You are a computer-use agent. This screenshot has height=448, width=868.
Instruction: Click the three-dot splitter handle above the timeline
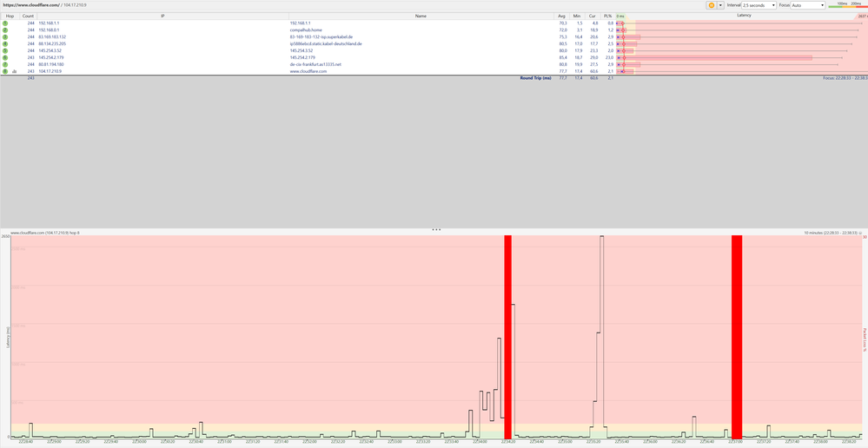tap(436, 229)
